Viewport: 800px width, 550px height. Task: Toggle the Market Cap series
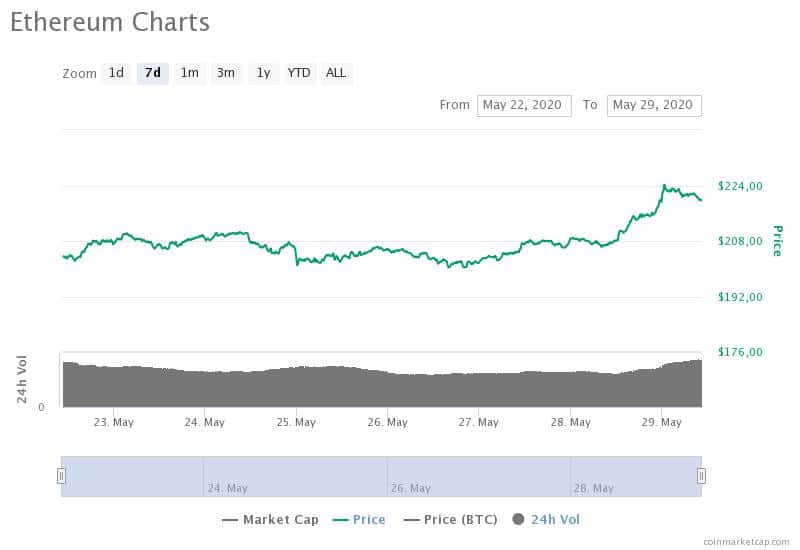270,519
